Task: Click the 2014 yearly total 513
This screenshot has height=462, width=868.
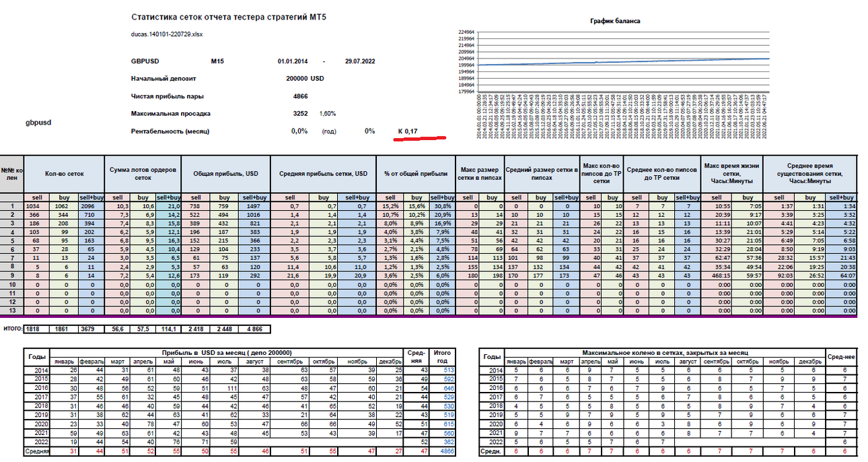Action: [442, 370]
